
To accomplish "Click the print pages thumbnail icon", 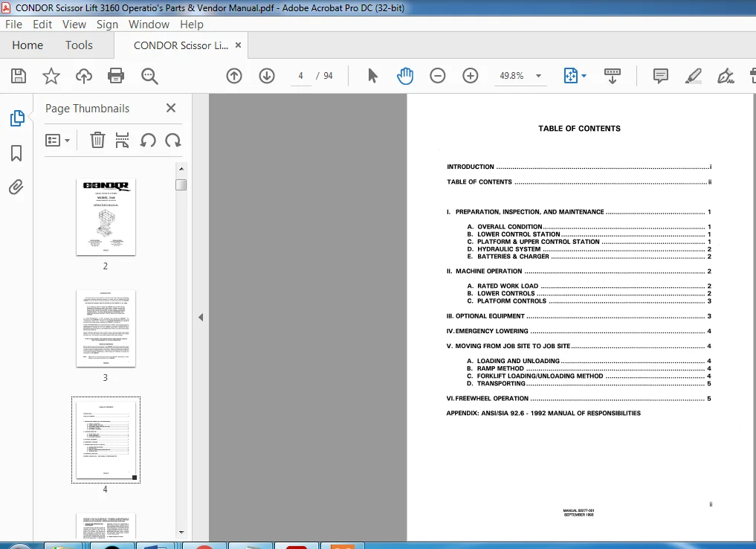I will pos(123,141).
